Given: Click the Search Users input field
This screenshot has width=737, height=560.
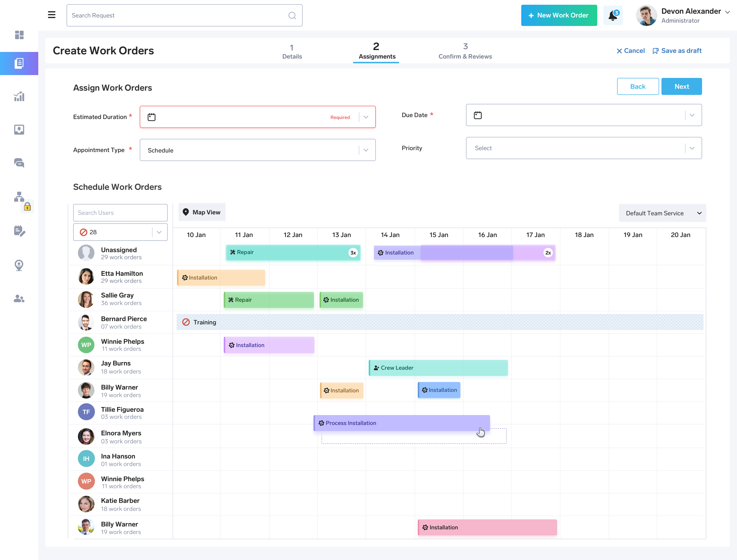Looking at the screenshot, I should coord(120,213).
